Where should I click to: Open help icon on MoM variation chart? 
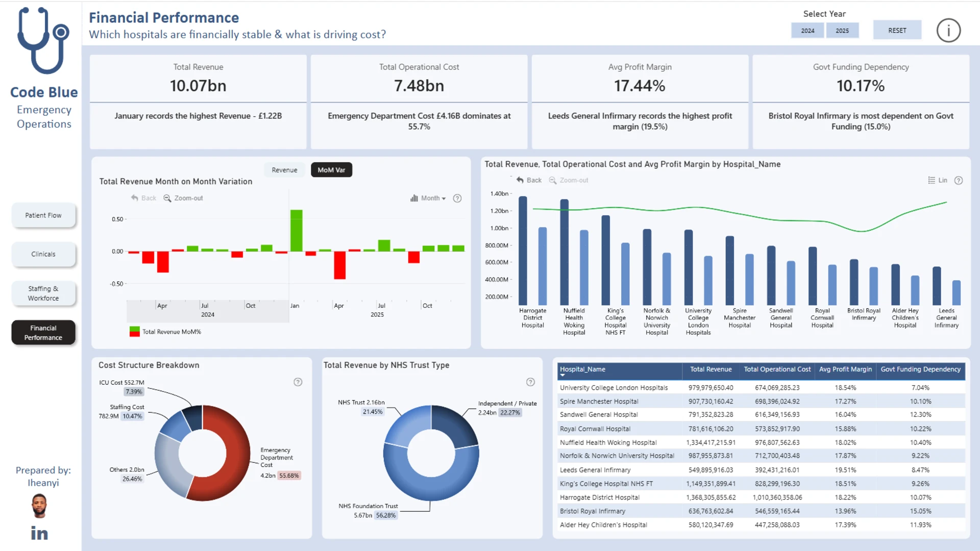[x=457, y=198]
